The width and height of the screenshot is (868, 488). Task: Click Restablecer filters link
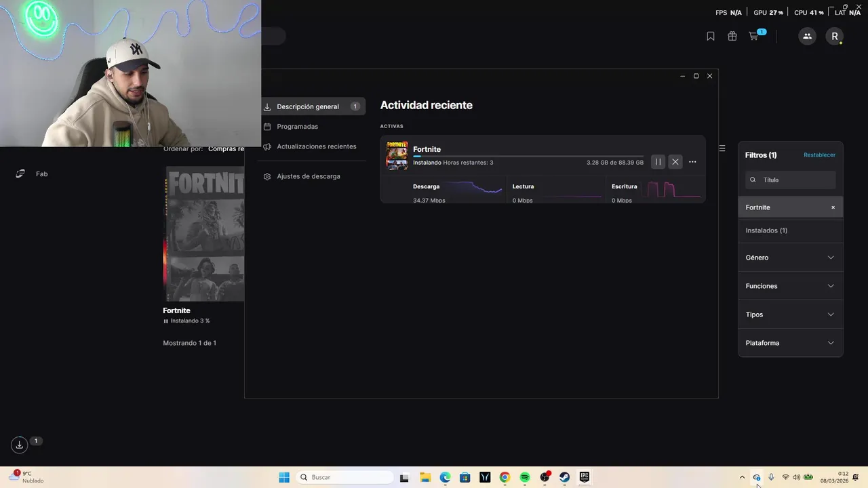pyautogui.click(x=819, y=155)
